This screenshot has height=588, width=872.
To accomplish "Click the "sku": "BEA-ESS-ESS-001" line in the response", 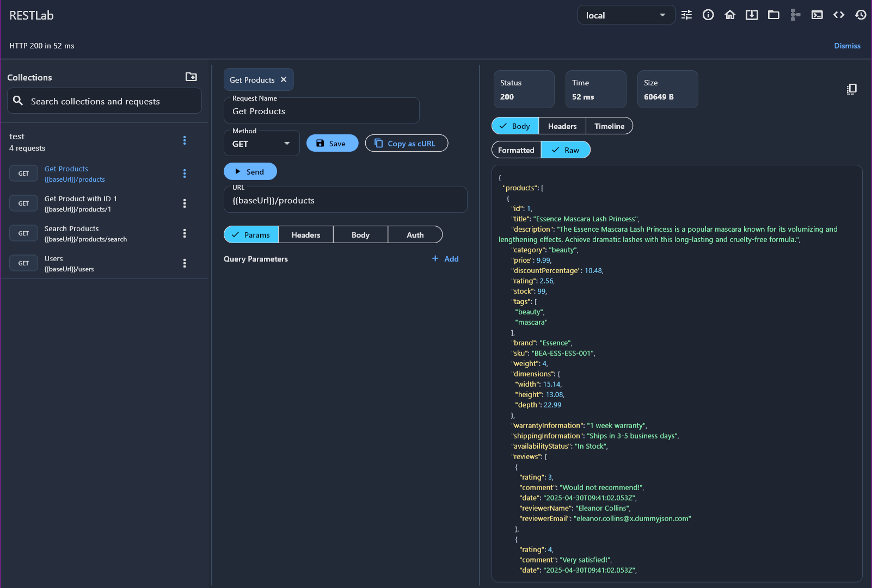I will tap(553, 353).
